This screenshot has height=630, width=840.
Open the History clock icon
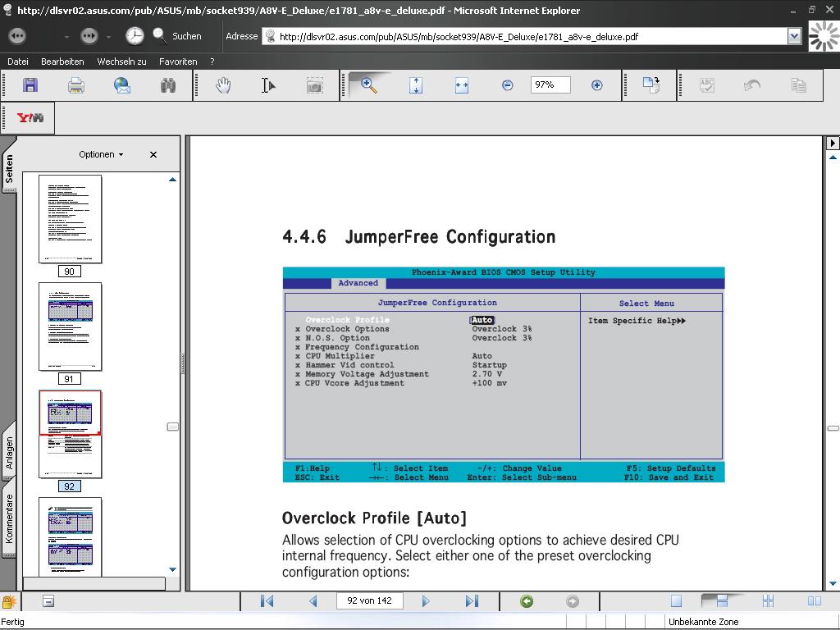tap(135, 36)
